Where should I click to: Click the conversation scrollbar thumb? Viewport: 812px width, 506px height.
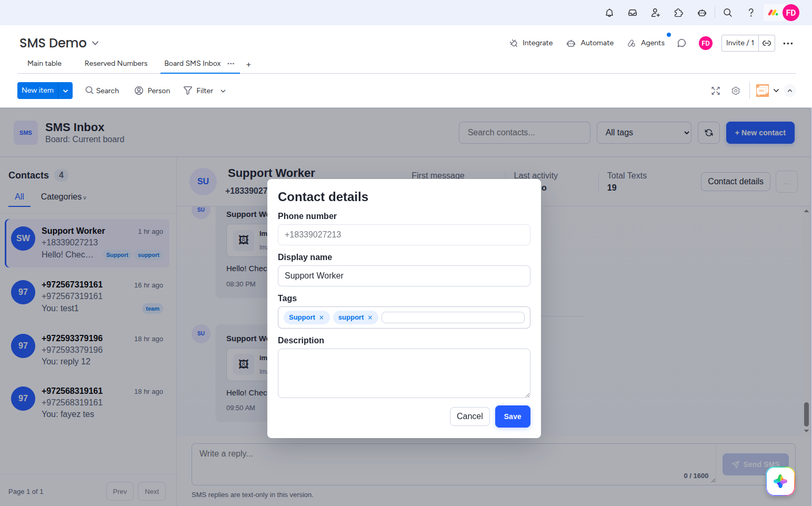pyautogui.click(x=806, y=414)
